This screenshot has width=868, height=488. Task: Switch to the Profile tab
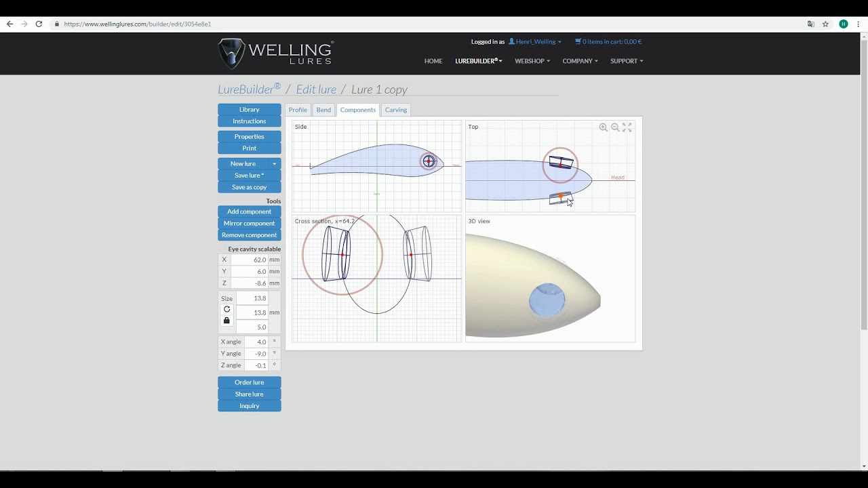point(298,110)
